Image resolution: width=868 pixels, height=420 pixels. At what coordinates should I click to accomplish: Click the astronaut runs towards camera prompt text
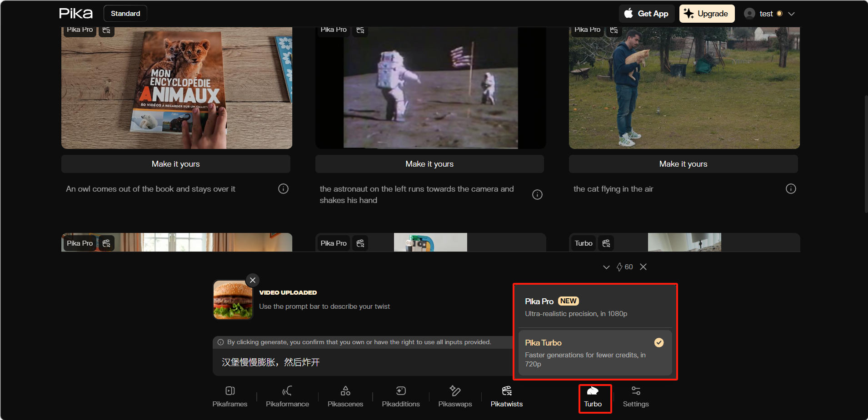point(417,195)
